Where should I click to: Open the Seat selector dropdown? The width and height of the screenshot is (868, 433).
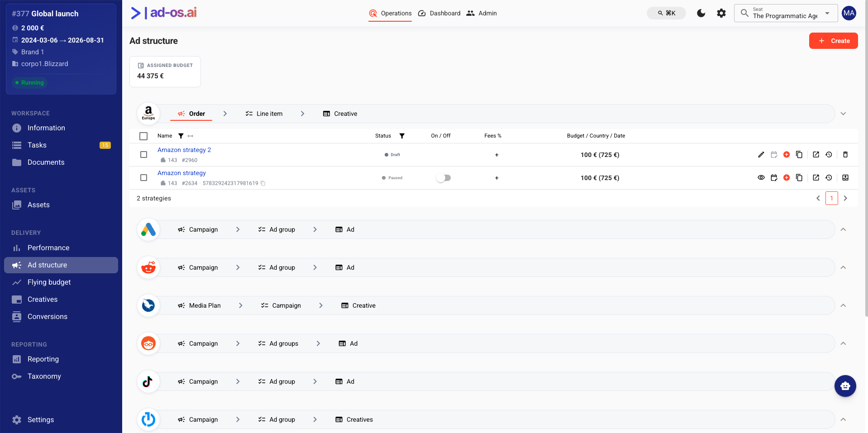pos(786,13)
